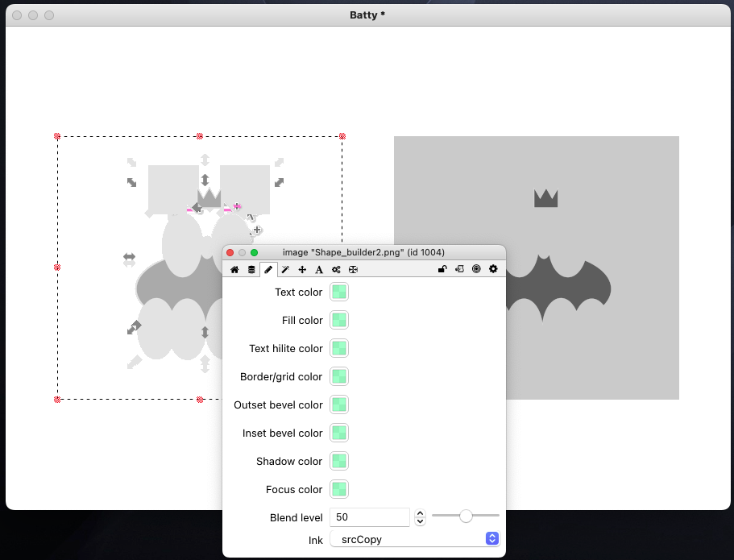Viewport: 734px width, 560px height.
Task: Open the geometry manager tab icon
Action: [x=353, y=269]
